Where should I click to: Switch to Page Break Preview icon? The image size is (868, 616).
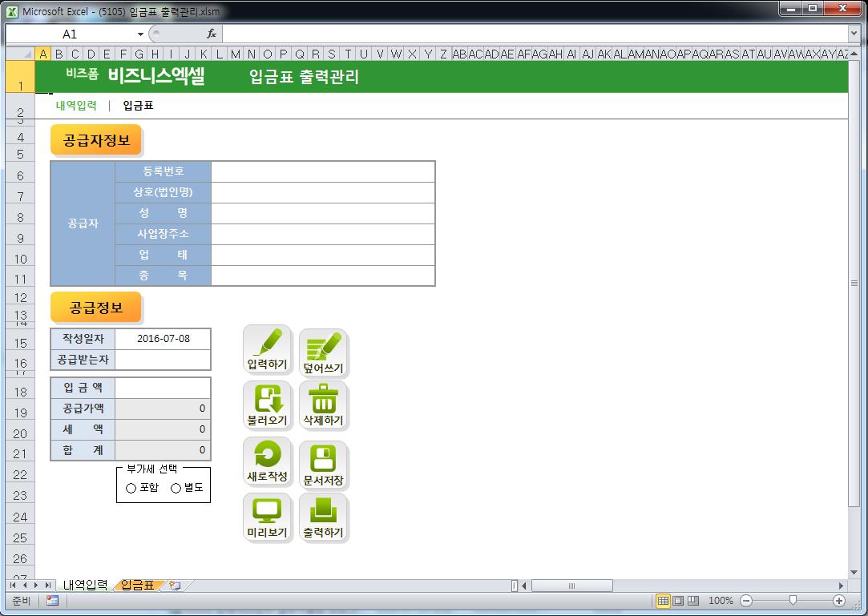(693, 601)
